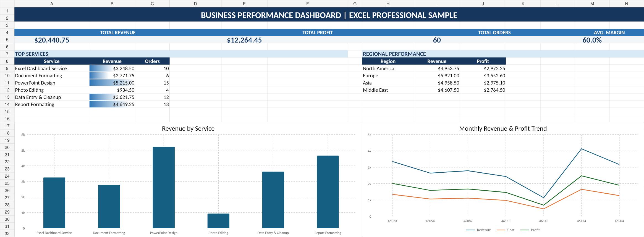Viewport: 644px width, 237px height.
Task: Select the total orders value 60
Action: (437, 40)
